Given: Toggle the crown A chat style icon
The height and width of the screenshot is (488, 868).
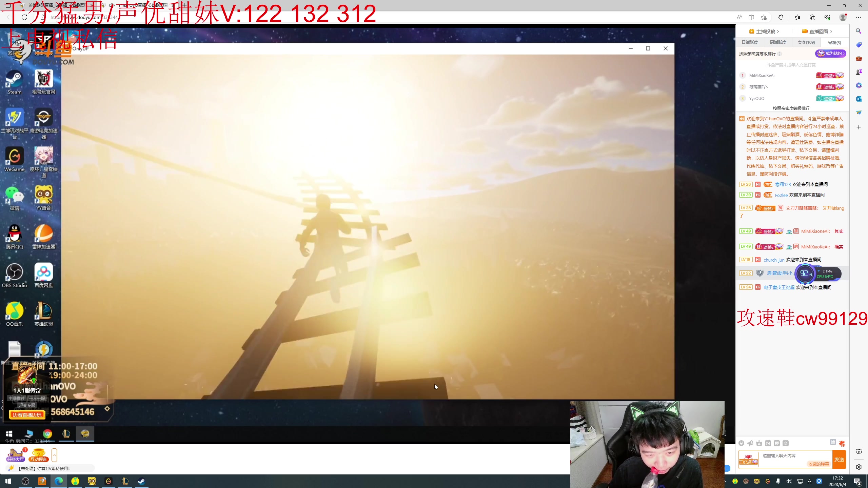Looking at the screenshot, I should pyautogui.click(x=759, y=443).
